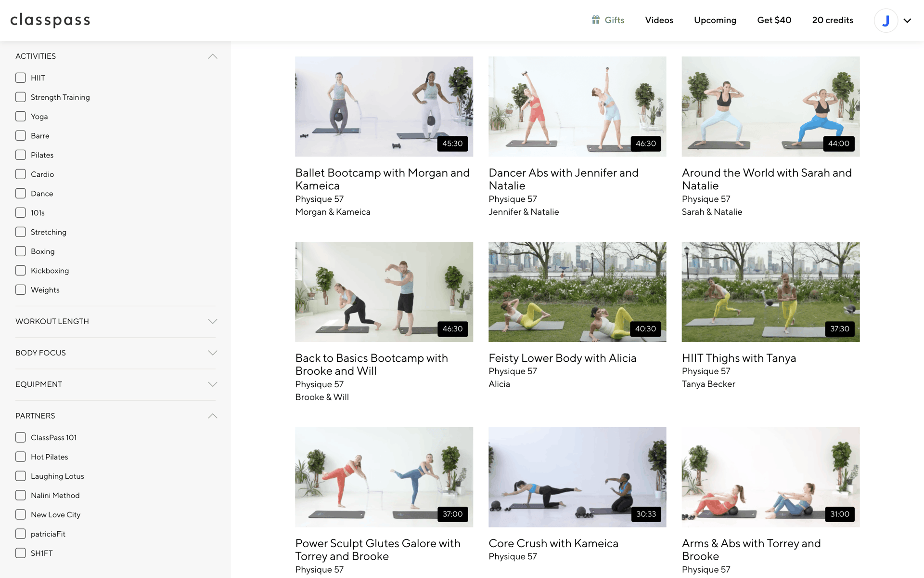Check the Kickboxing filter

pos(20,270)
